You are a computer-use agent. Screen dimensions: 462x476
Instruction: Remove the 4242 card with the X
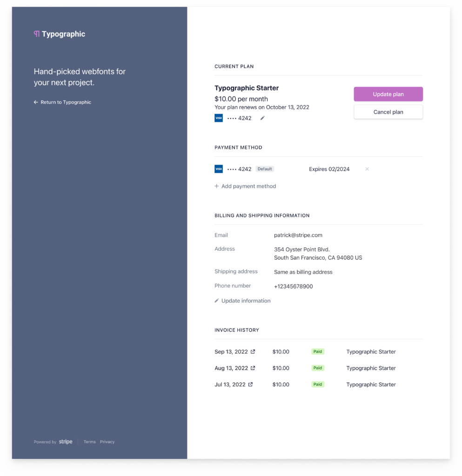pyautogui.click(x=367, y=169)
